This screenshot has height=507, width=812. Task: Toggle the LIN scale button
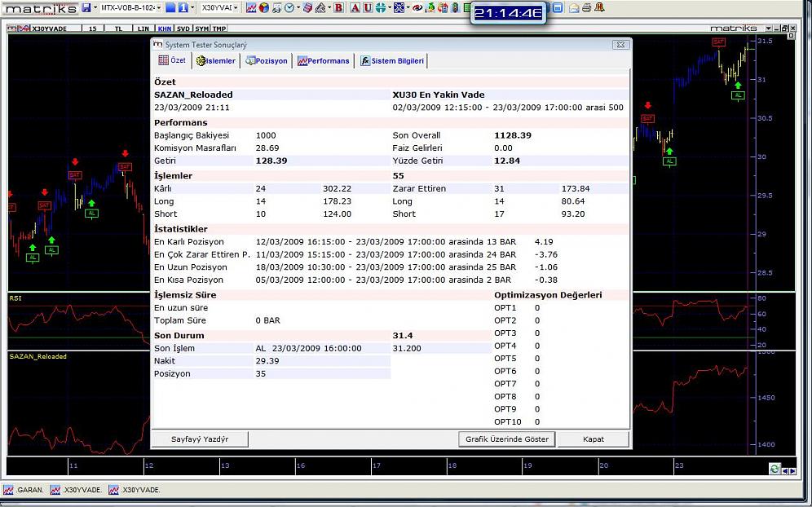click(143, 29)
